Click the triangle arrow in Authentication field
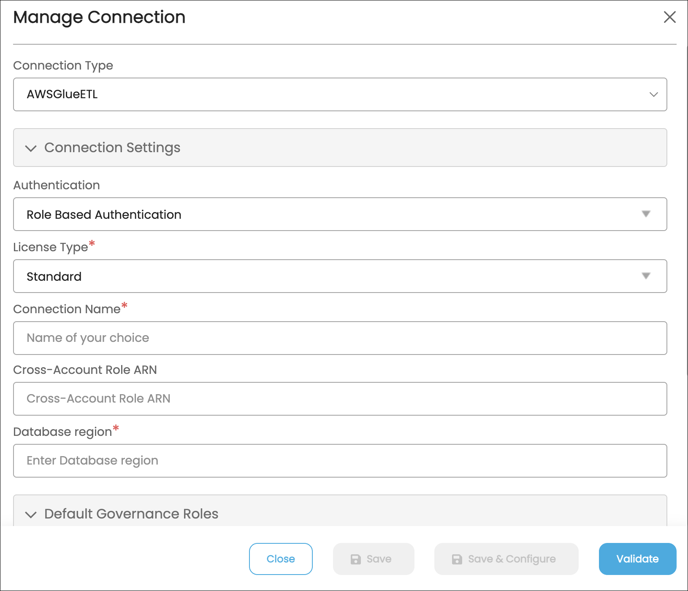 click(x=646, y=214)
